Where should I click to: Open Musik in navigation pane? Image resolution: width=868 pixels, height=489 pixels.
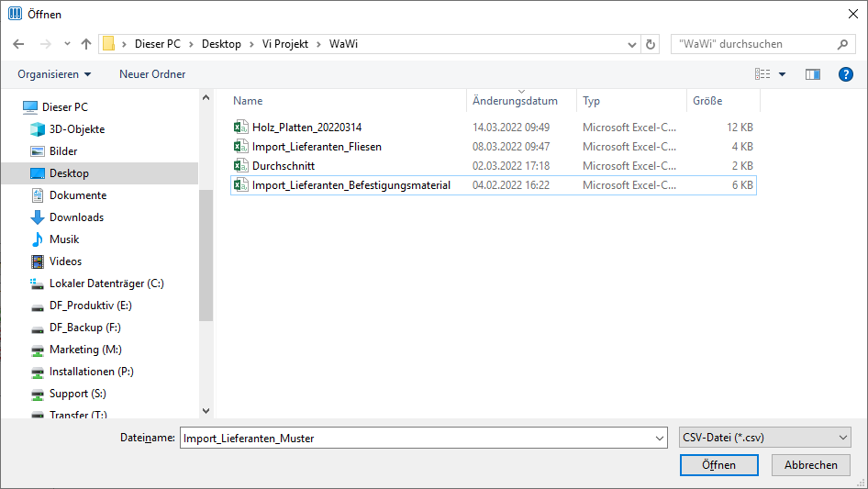(64, 239)
